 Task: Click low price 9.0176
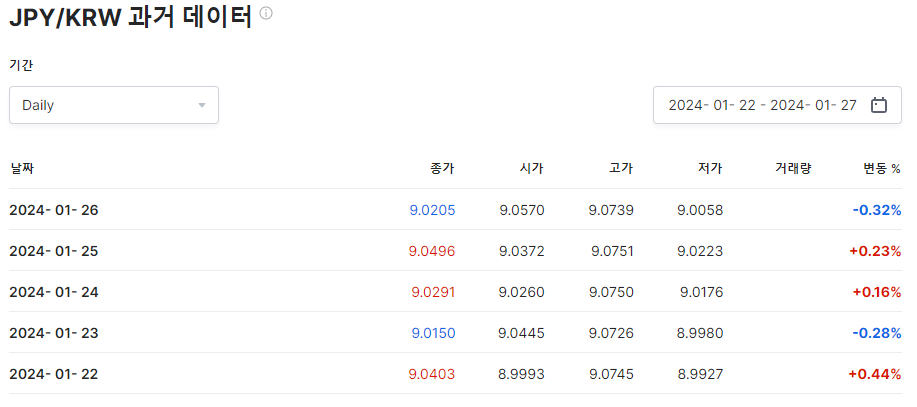[x=702, y=292]
